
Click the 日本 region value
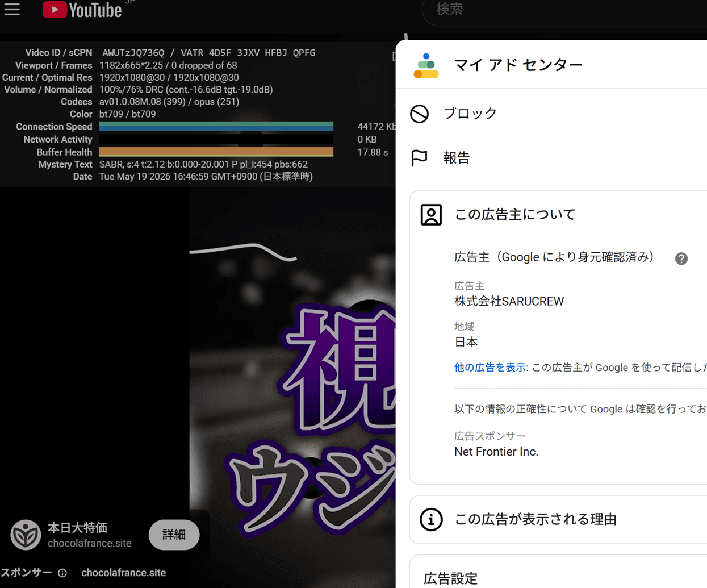(466, 342)
